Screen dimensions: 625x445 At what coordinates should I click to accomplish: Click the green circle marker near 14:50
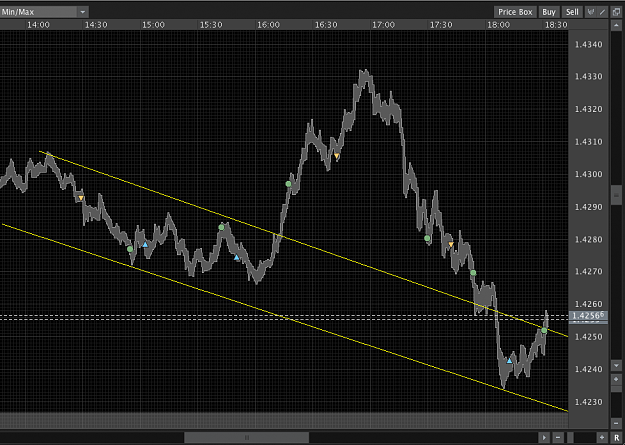coord(130,249)
